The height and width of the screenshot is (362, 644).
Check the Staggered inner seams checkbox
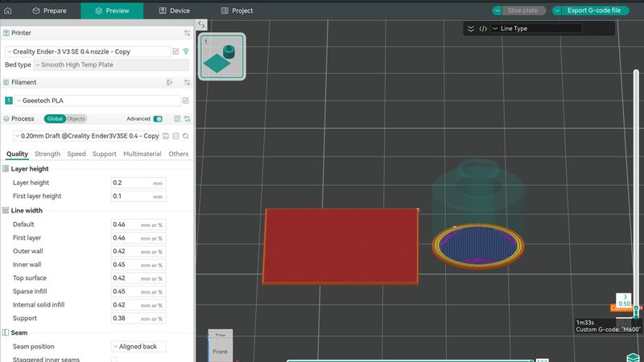tap(114, 359)
